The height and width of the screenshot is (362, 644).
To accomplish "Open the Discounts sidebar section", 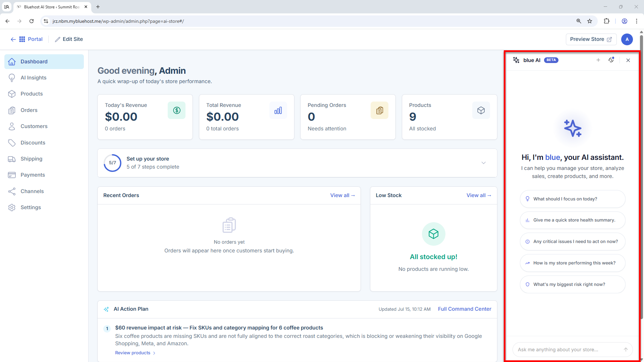I will point(44,143).
